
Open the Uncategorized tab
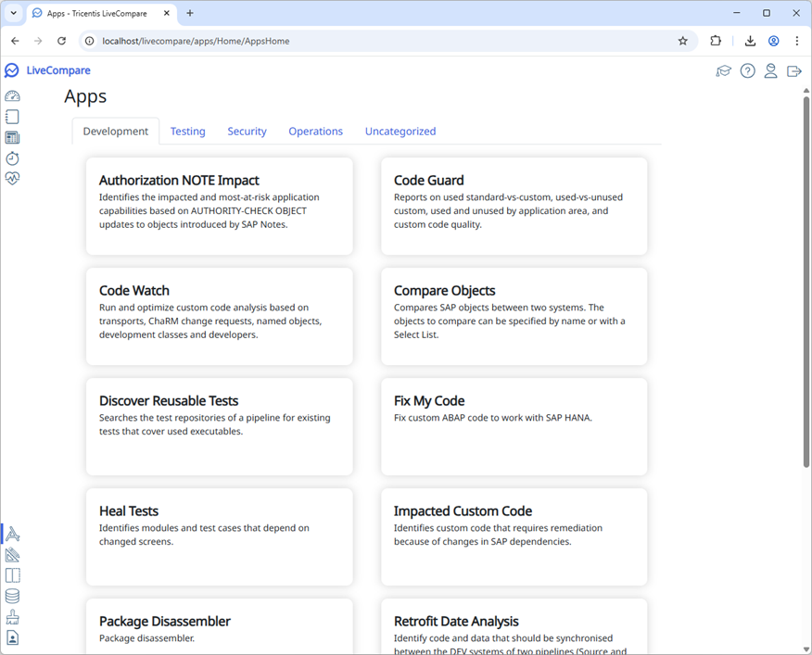[x=400, y=132]
